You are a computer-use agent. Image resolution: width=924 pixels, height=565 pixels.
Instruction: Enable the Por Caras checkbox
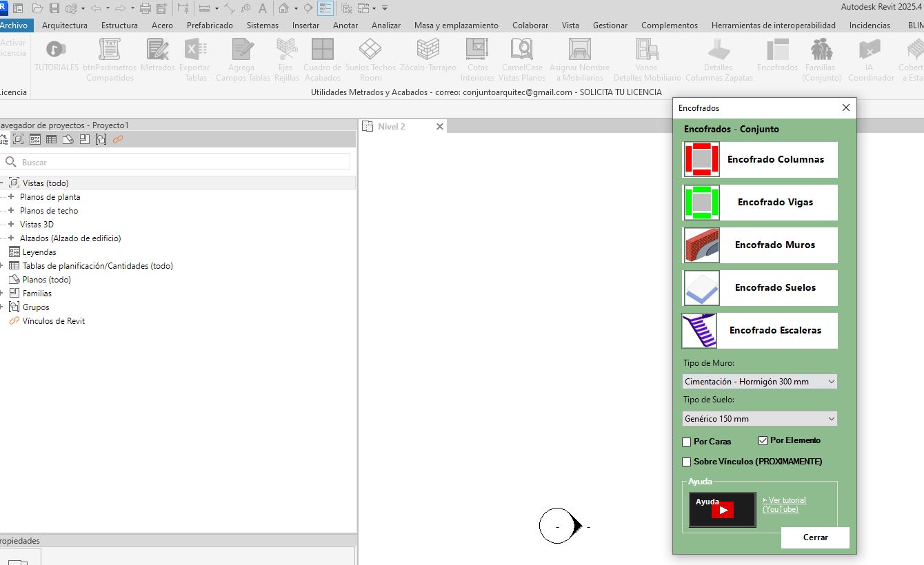pos(686,442)
